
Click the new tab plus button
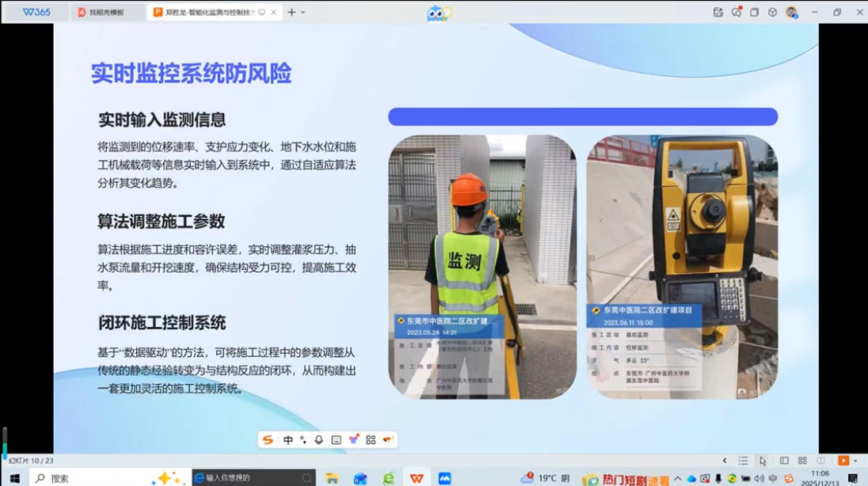tap(291, 12)
